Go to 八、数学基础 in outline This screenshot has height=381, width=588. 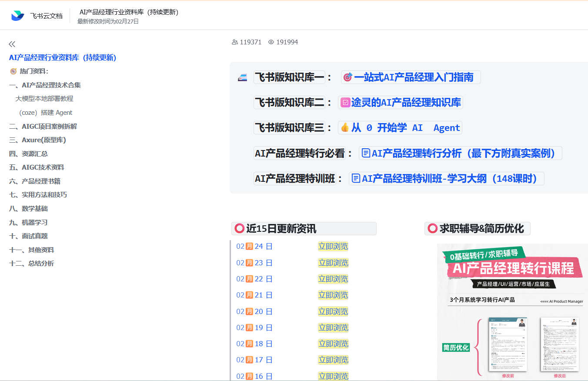28,208
